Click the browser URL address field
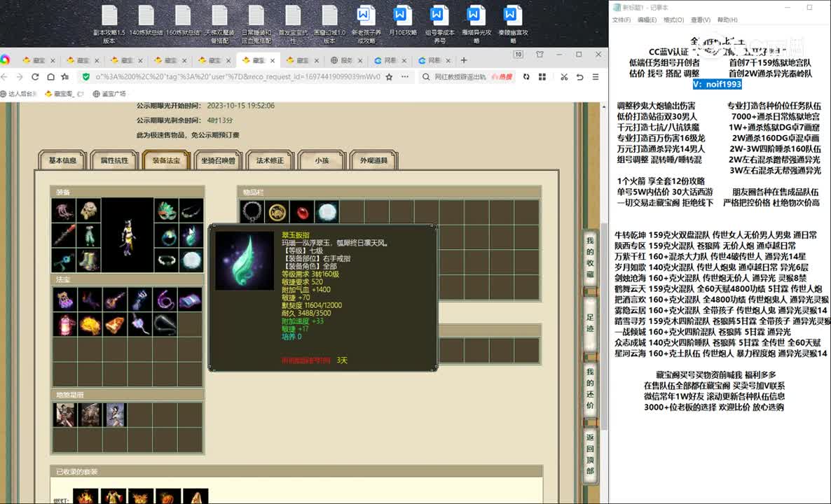831x504 pixels. point(238,77)
